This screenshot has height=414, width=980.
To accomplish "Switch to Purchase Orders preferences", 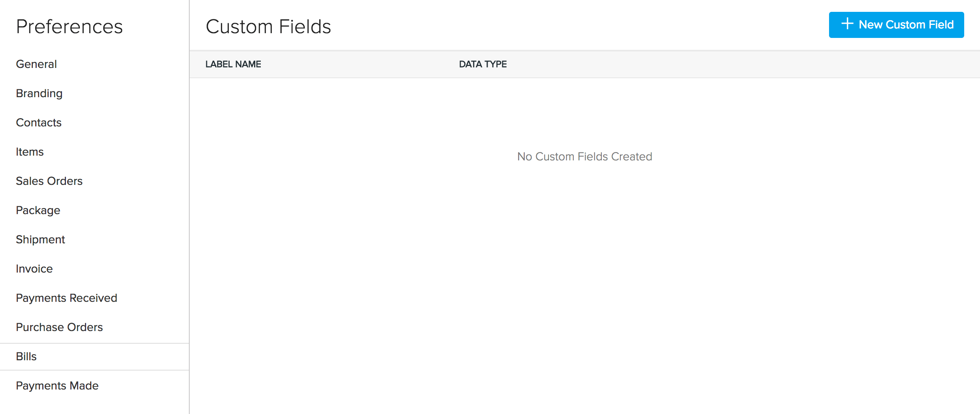I will [59, 327].
